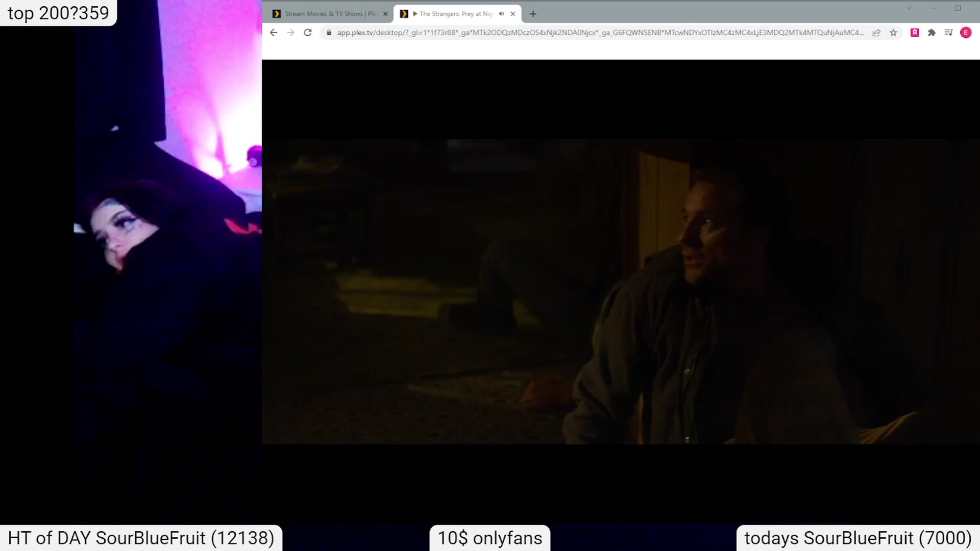
Task: Close the Stream Movies & TV Shows tab
Action: point(385,14)
